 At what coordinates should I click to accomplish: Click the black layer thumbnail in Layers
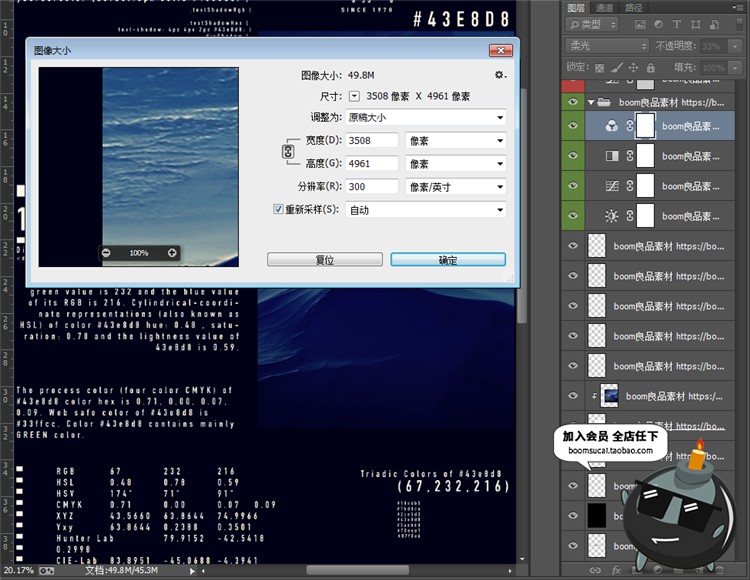tap(596, 515)
